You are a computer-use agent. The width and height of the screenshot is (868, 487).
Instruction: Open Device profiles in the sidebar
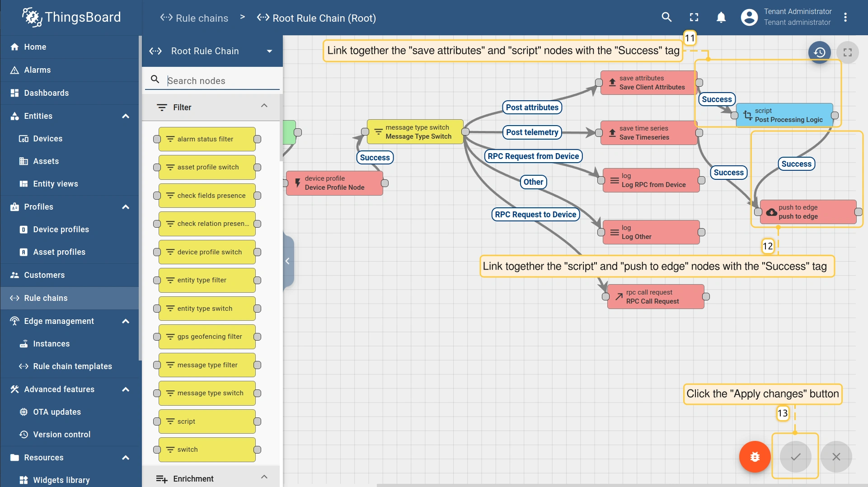coord(61,229)
